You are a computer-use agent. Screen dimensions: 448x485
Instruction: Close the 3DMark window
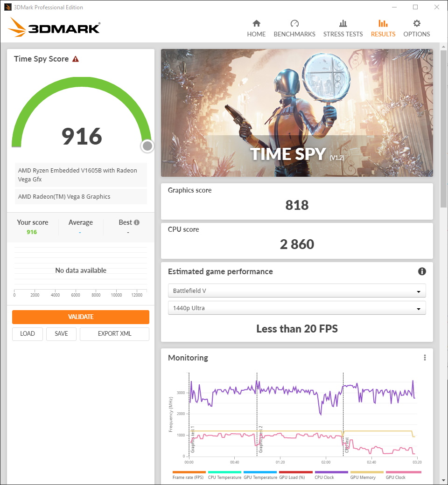436,7
